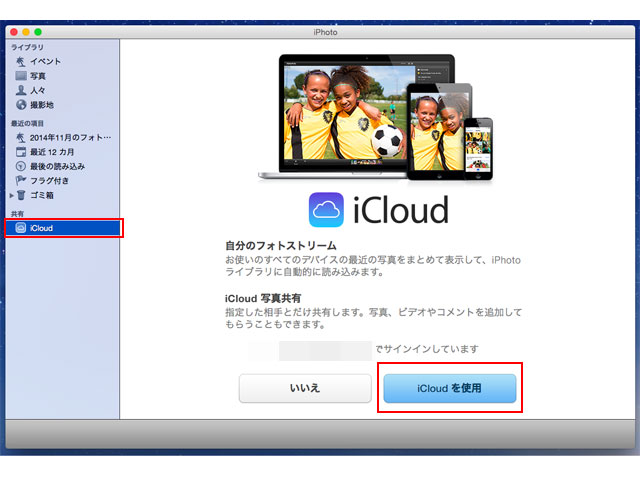The height and width of the screenshot is (480, 640).
Task: Select the 写真 photos icon
Action: (21, 76)
